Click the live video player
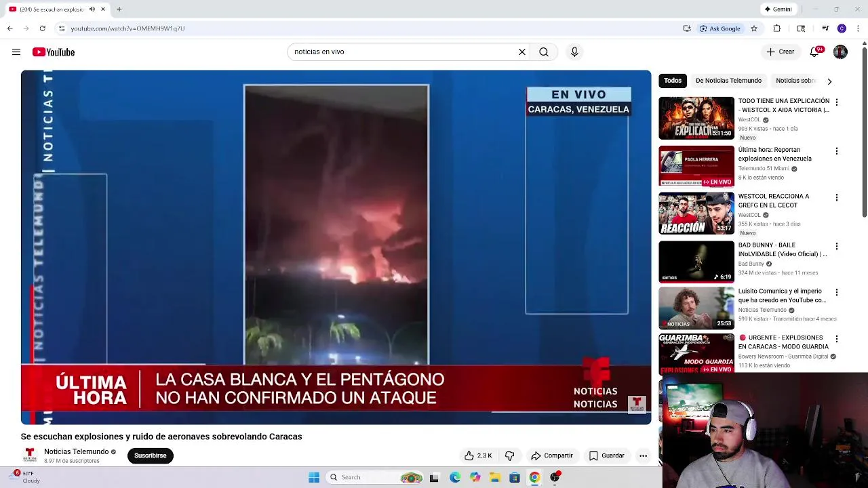868x488 pixels. tap(336, 247)
